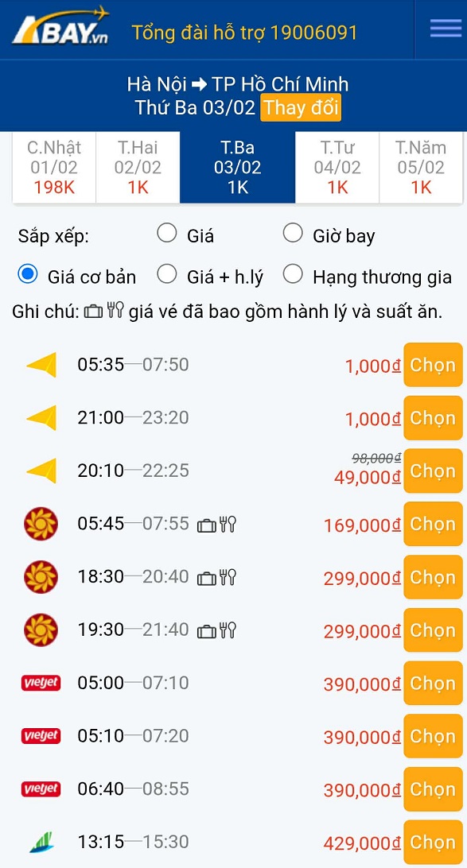Select the Vietnam Airlines logo for the 05:35 flight
The image size is (467, 868).
37,364
